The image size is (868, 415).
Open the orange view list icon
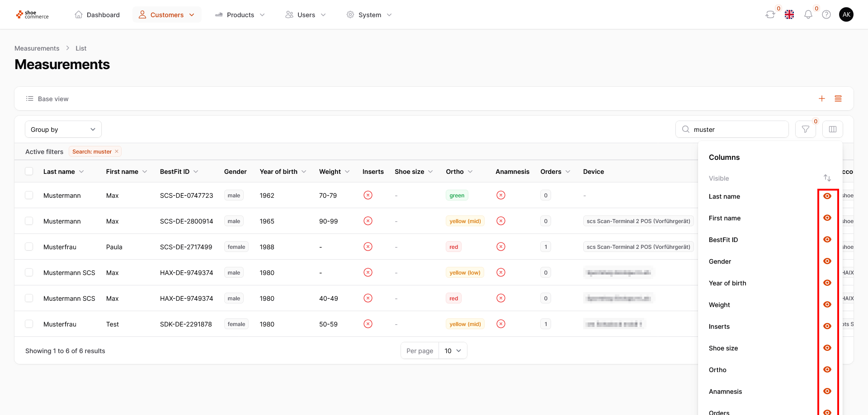[x=838, y=99]
